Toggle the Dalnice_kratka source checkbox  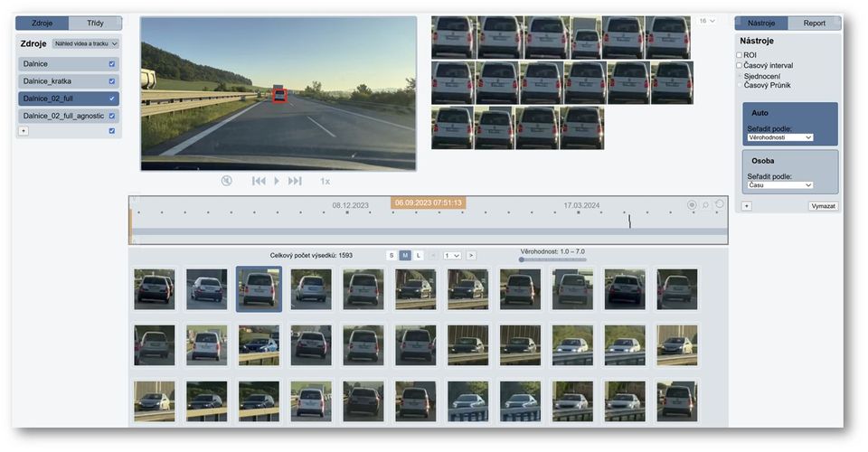pyautogui.click(x=112, y=81)
